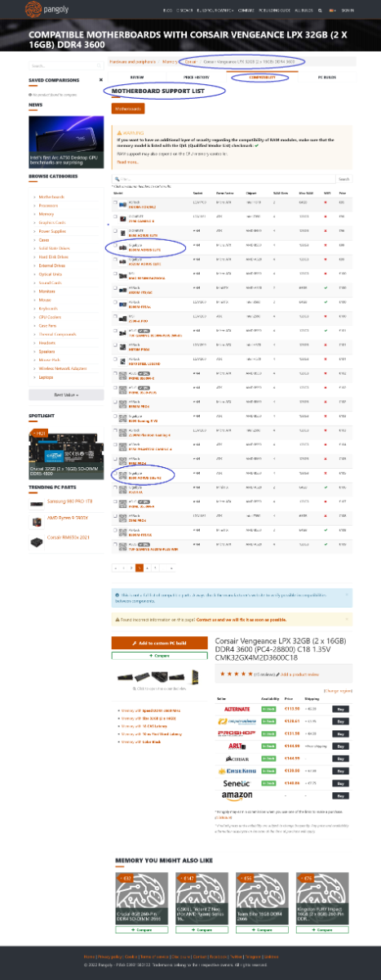Close the Saved Comparisons panel with its X icon
381x980 pixels.
coord(101,80)
